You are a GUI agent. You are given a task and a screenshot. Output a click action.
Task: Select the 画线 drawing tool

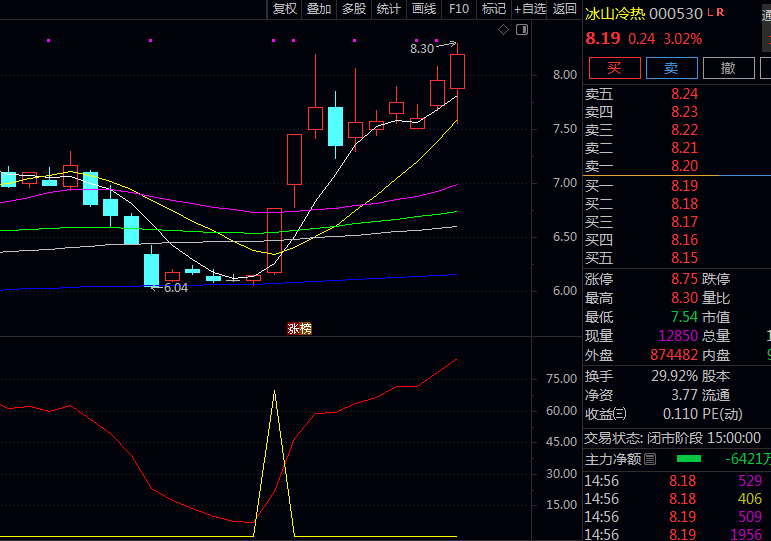424,9
